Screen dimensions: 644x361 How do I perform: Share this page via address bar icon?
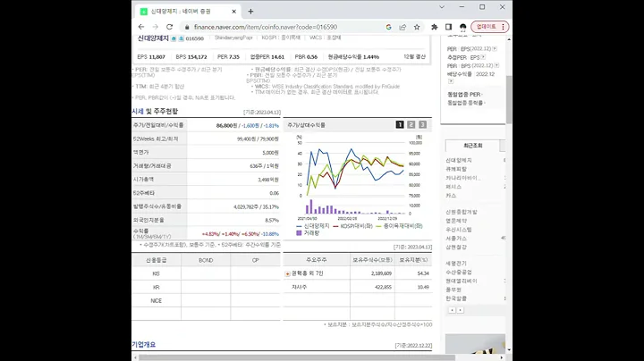(402, 27)
